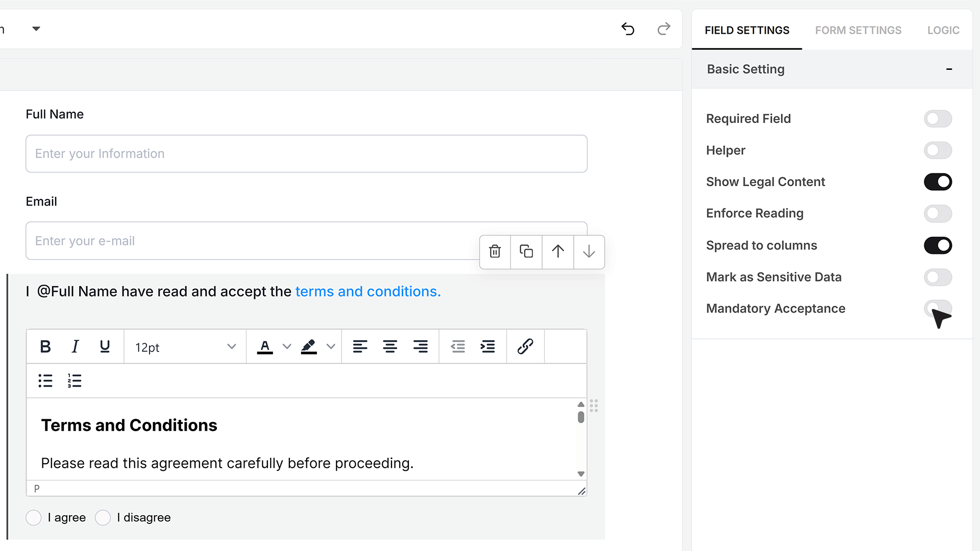Click the Email field label

(x=41, y=202)
